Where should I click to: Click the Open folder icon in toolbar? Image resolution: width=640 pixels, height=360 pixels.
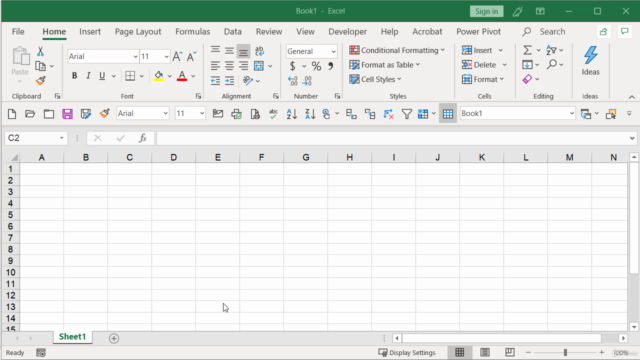30,114
